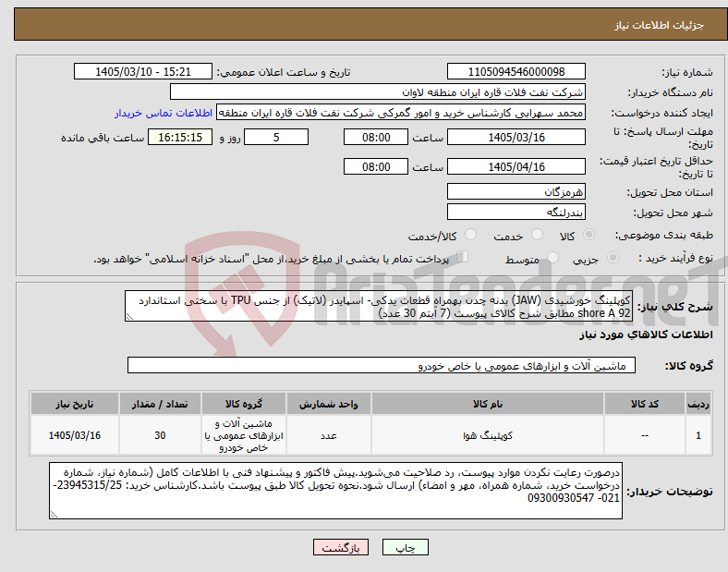
Task: Click the شرح کلی نیاز description text area
Action: pyautogui.click(x=379, y=306)
